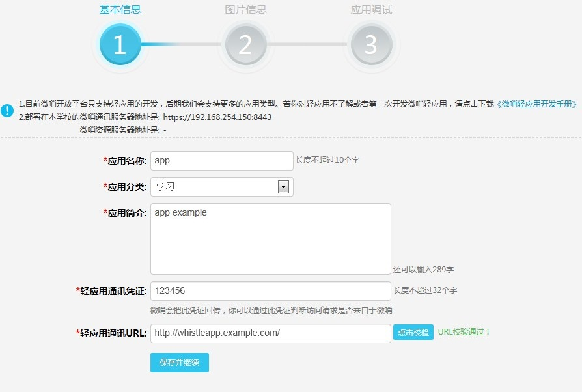Click inside the 应用简介 text area
Viewport: 582px width, 392px height.
coord(270,239)
